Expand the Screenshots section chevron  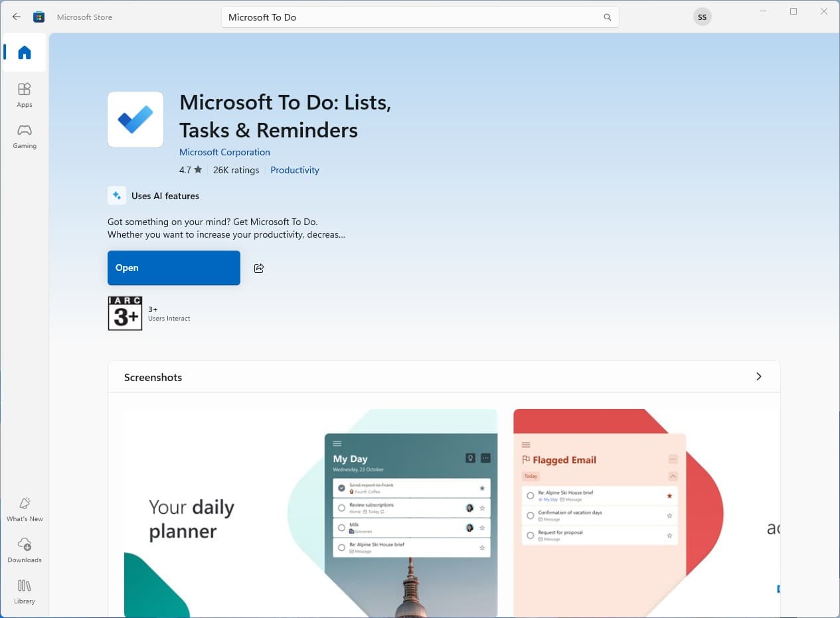[x=759, y=377]
